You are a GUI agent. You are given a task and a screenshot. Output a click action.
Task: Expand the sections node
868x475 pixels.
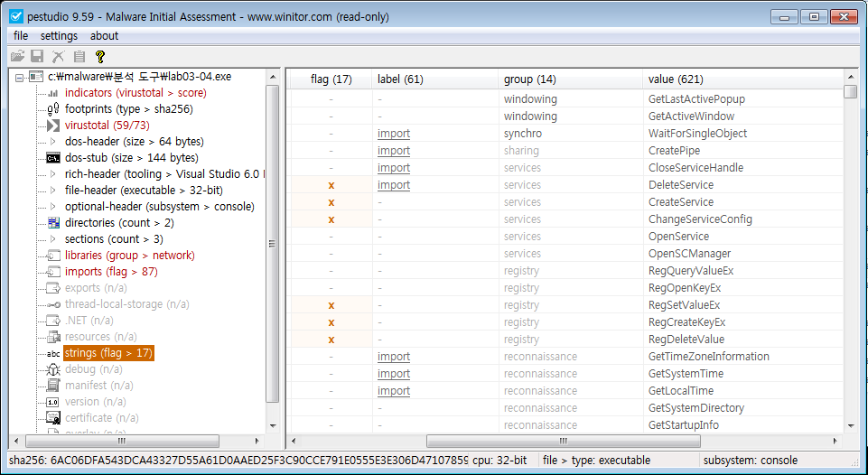coord(53,239)
